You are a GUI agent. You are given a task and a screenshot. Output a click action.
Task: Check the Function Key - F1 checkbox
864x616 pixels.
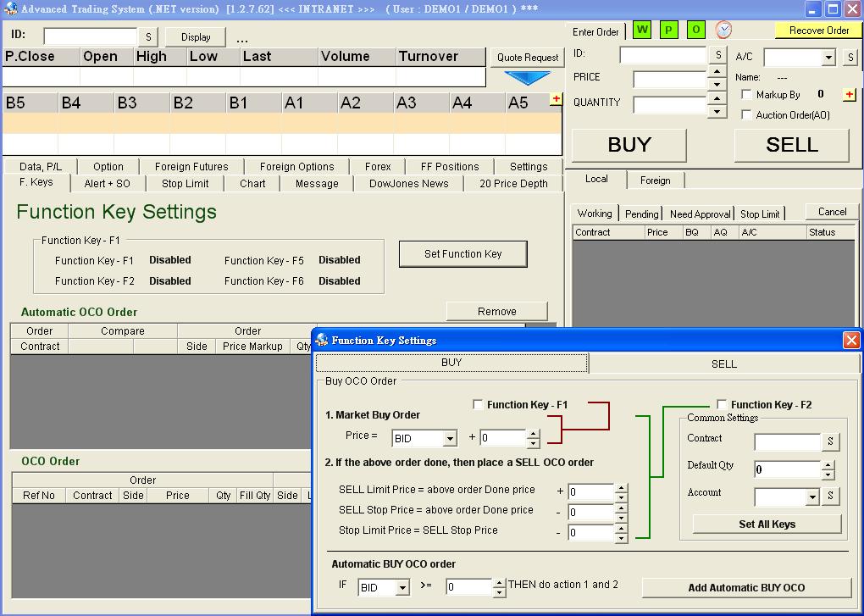tap(478, 405)
